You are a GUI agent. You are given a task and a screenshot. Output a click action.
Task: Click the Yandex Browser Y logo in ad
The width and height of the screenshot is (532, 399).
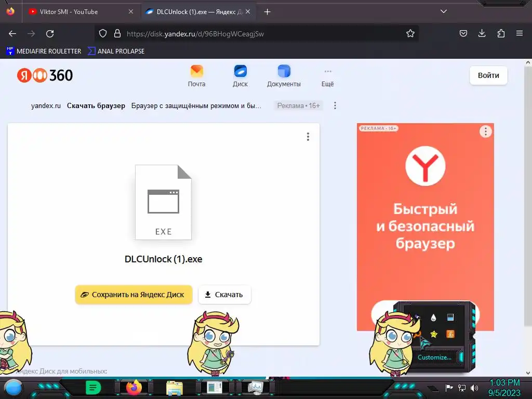point(425,166)
